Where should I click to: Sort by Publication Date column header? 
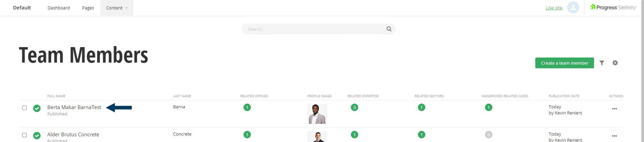564,96
